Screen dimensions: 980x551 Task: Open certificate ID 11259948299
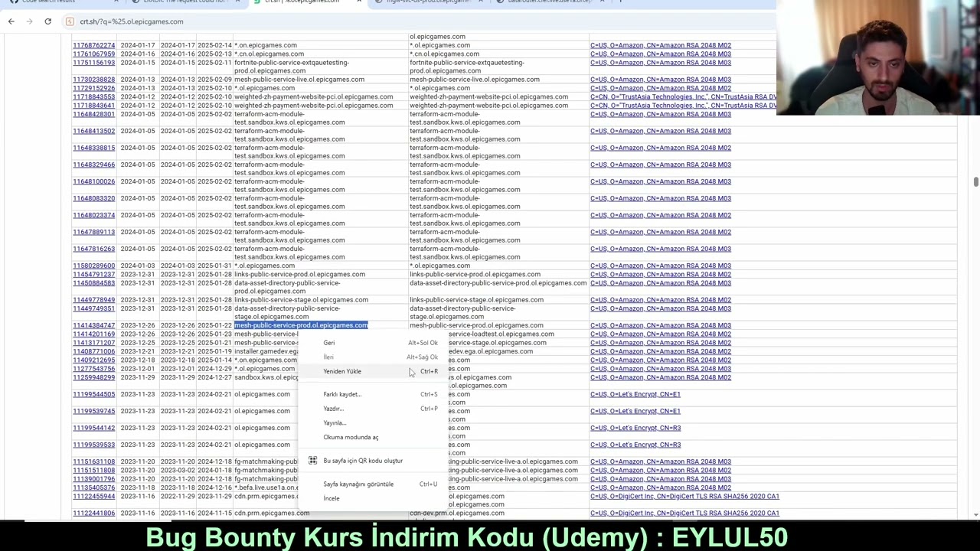click(x=94, y=377)
